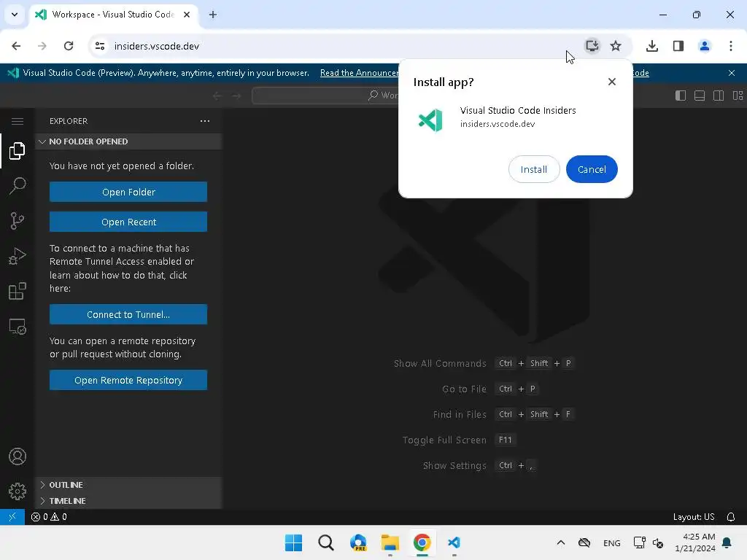The image size is (747, 560).
Task: Open the Source Control view
Action: pyautogui.click(x=18, y=221)
